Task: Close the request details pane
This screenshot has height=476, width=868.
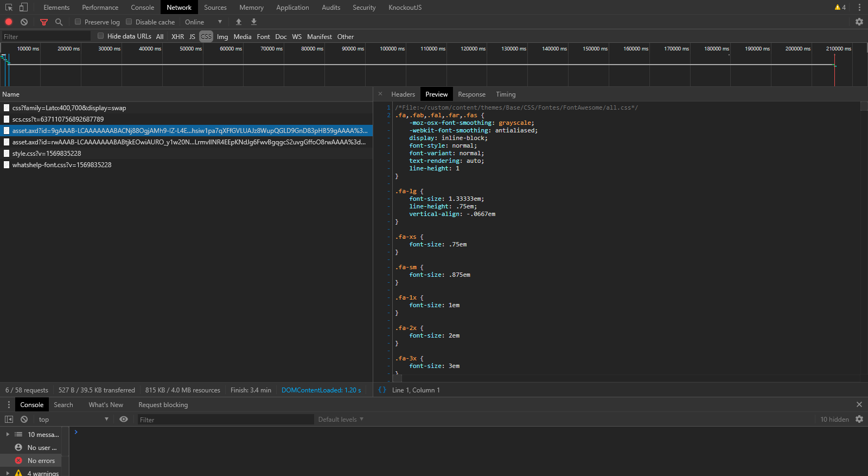Action: 380,94
